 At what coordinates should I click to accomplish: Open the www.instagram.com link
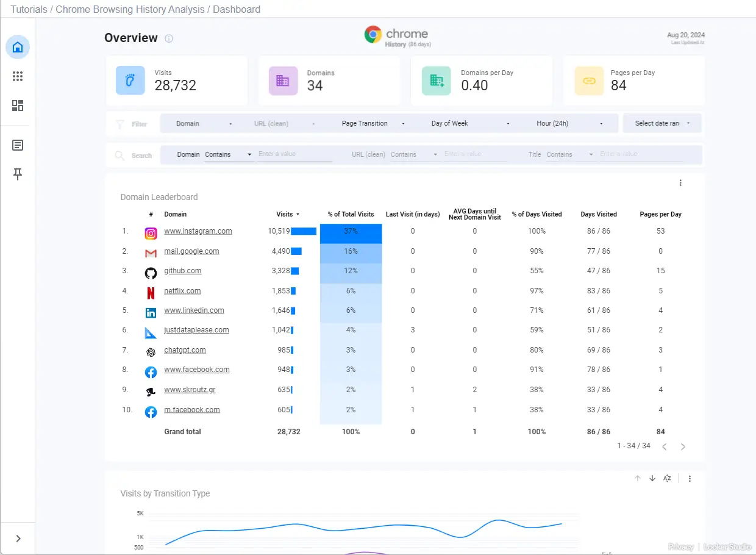(x=198, y=231)
